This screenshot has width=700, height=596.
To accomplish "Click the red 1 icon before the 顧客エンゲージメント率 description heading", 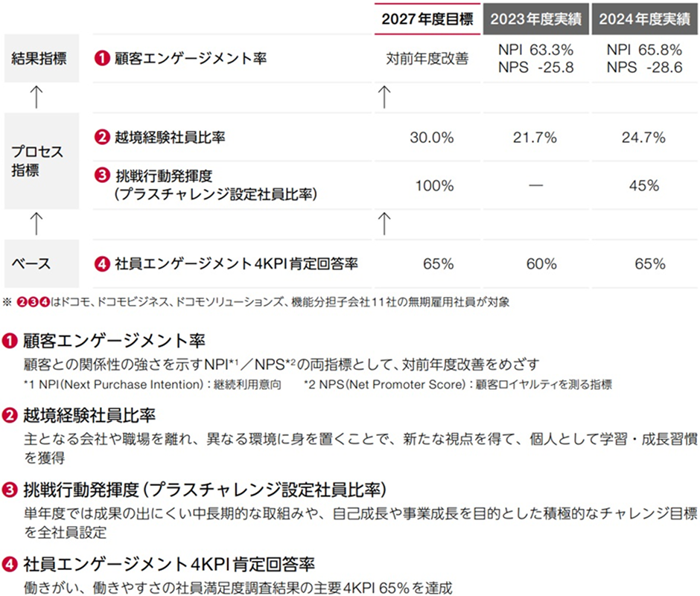I will pyautogui.click(x=10, y=342).
